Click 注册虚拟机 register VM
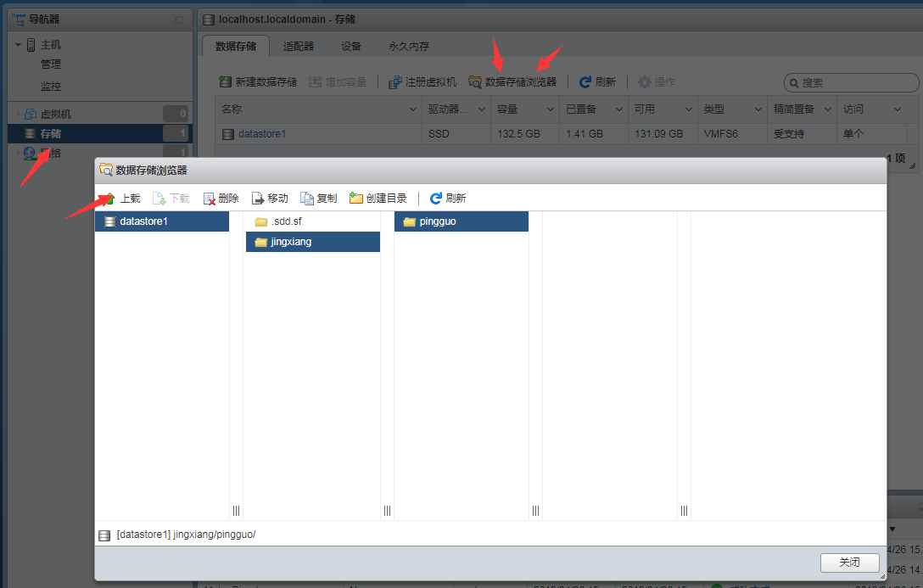The width and height of the screenshot is (923, 588). pyautogui.click(x=422, y=81)
